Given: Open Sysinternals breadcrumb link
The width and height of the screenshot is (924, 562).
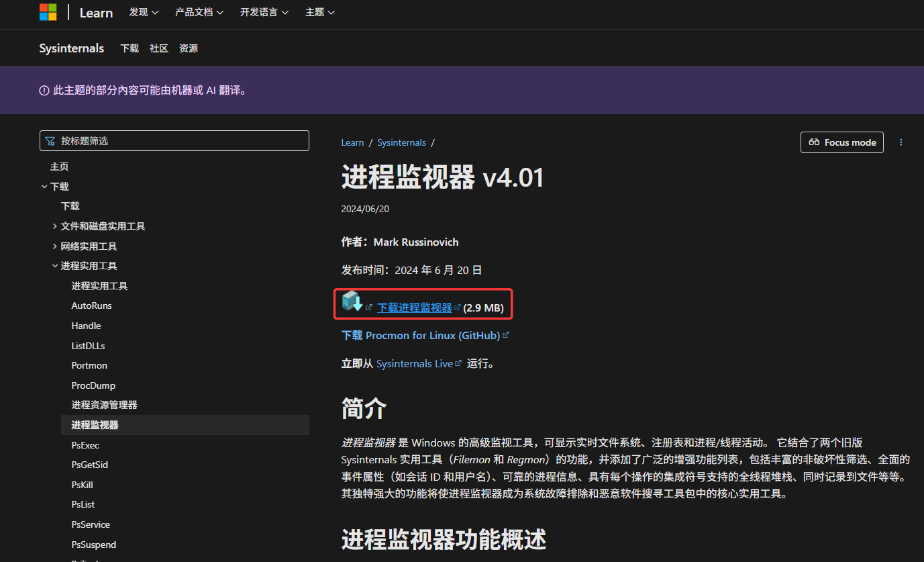Looking at the screenshot, I should 401,142.
